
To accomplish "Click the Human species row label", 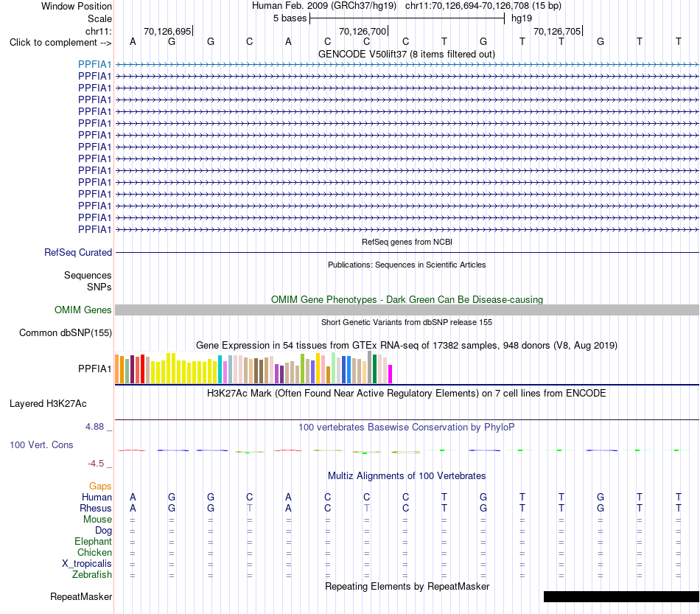I will pyautogui.click(x=97, y=498).
